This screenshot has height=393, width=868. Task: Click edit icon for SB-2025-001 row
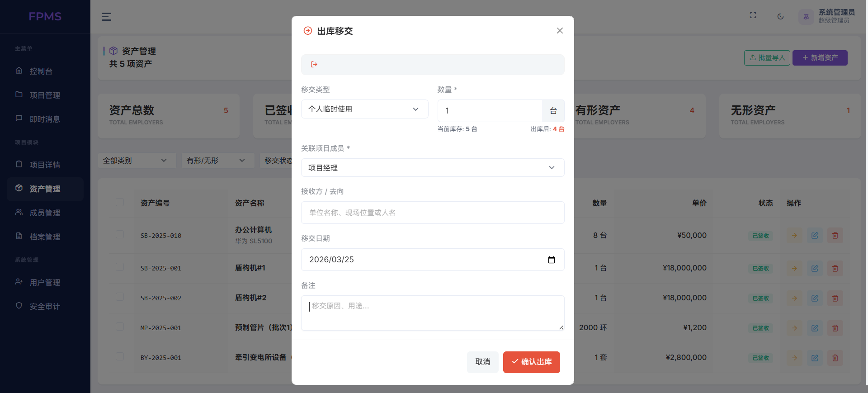[x=815, y=268]
